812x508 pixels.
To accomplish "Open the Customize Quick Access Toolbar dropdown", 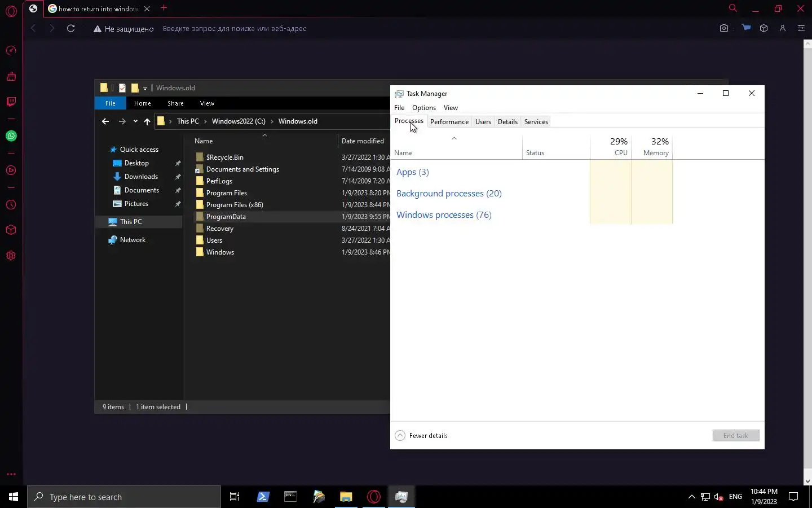I will pyautogui.click(x=145, y=88).
